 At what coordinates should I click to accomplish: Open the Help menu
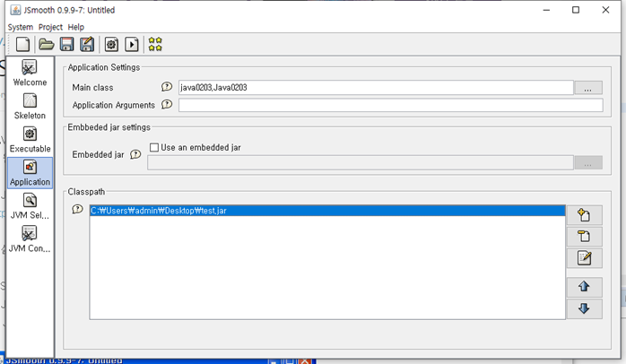click(x=76, y=27)
